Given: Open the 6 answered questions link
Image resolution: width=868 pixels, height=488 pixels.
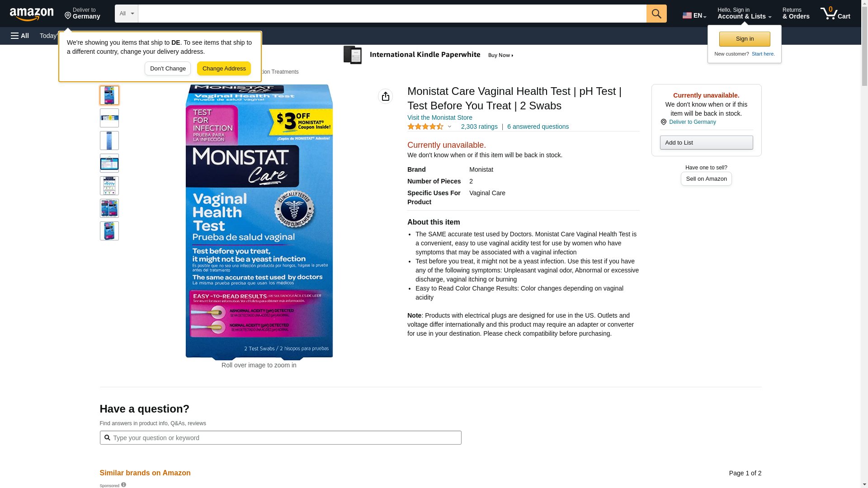Looking at the screenshot, I should pos(538,127).
